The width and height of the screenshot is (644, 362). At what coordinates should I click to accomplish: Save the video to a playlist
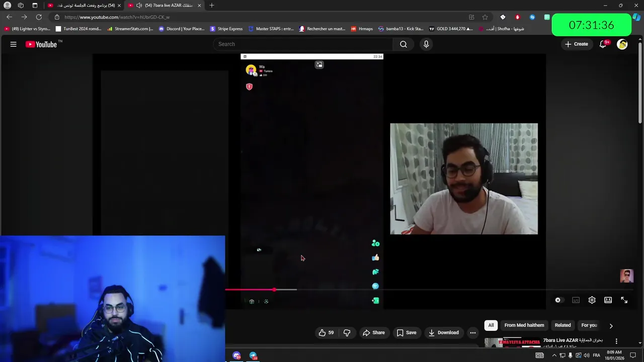click(x=407, y=332)
